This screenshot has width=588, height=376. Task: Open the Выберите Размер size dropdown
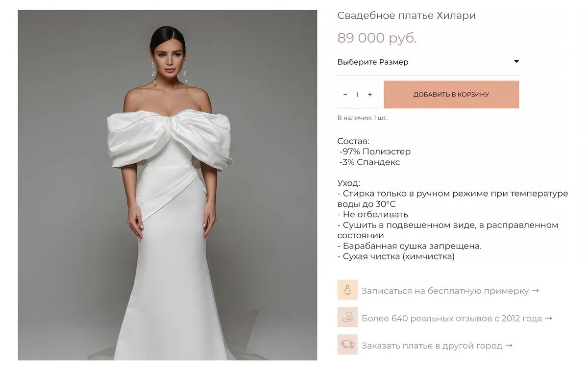428,62
